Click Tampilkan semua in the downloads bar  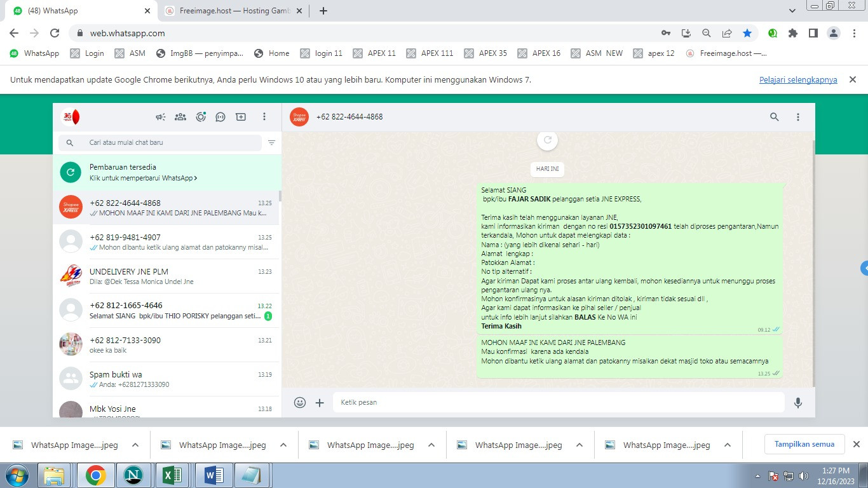tap(804, 444)
